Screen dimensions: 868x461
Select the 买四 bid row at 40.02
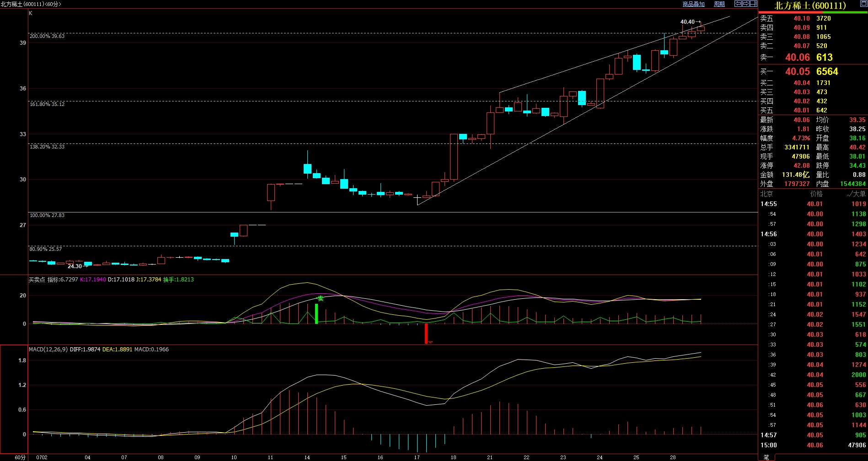(x=813, y=101)
